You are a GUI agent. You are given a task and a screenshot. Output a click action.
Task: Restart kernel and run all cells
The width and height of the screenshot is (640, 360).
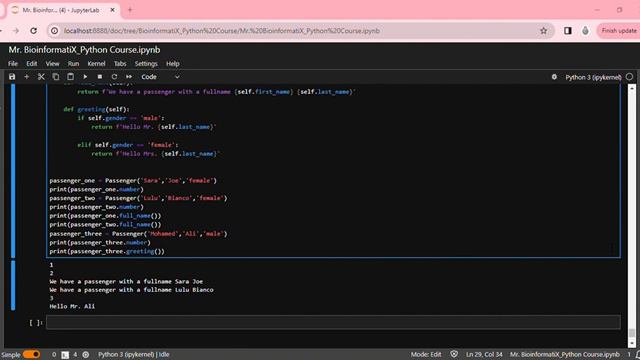129,77
